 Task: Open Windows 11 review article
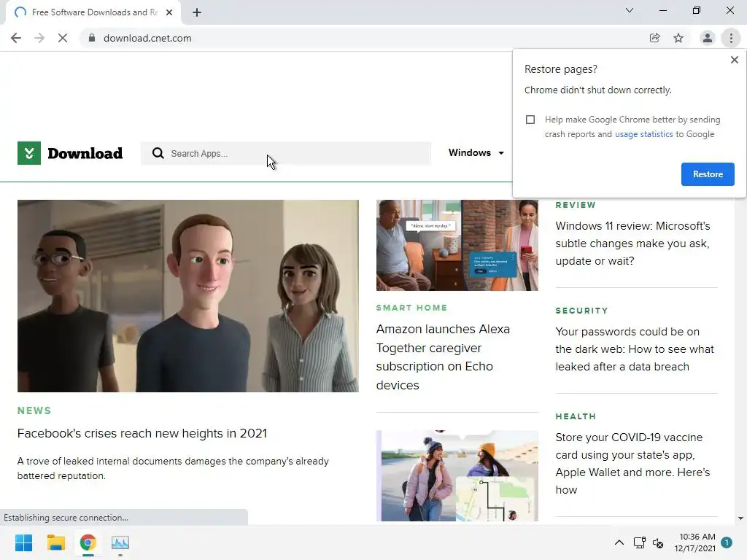coord(632,244)
